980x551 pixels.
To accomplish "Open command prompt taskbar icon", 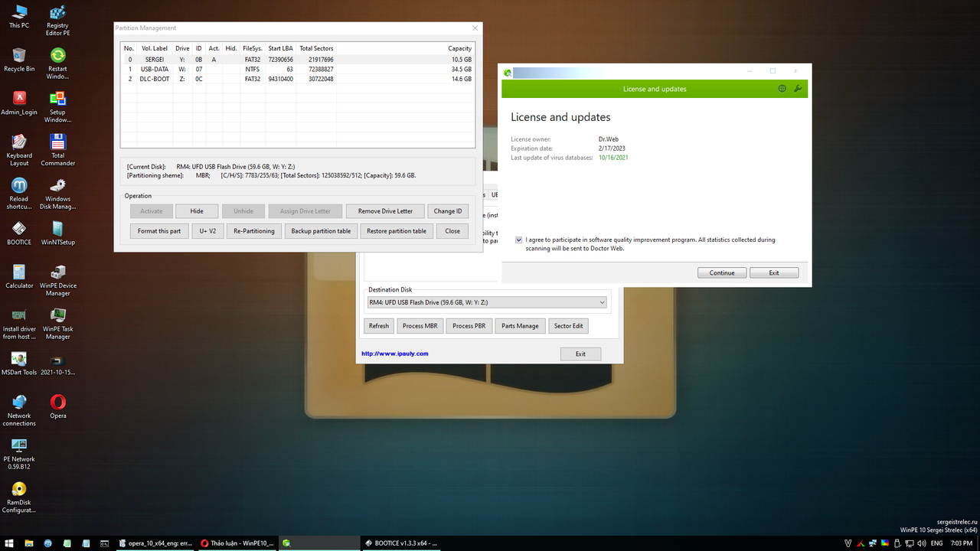I will (x=105, y=543).
